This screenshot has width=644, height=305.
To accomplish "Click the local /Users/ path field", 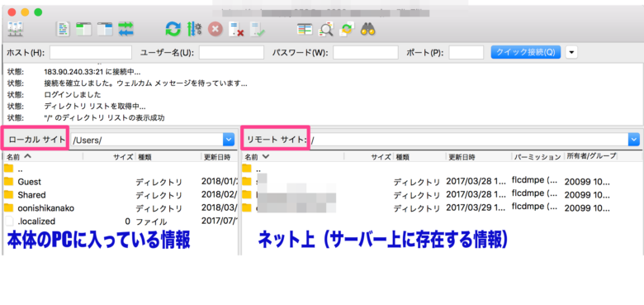I will (147, 140).
